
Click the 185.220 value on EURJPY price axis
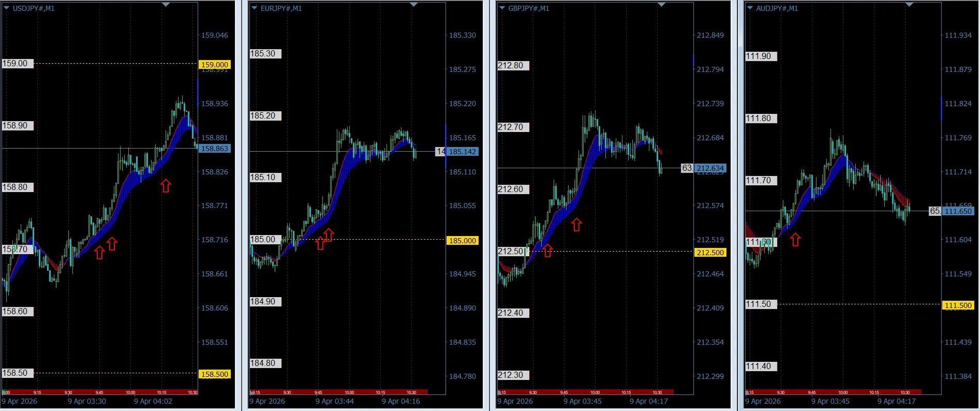point(463,104)
